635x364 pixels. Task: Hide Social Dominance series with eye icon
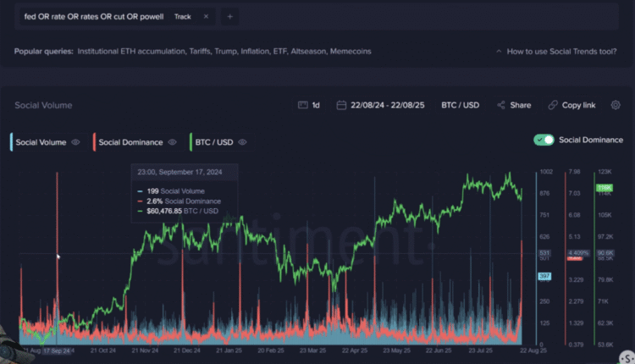click(172, 142)
